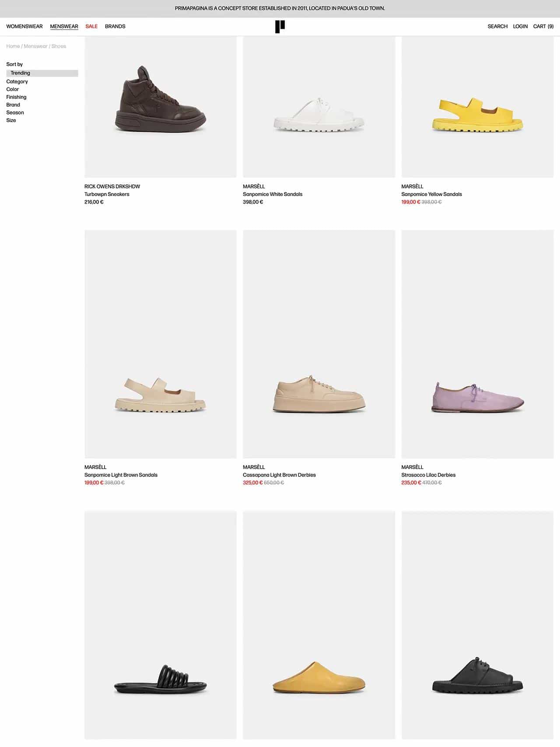Image resolution: width=560 pixels, height=747 pixels.
Task: Click the Primapagina logo icon
Action: coord(280,27)
